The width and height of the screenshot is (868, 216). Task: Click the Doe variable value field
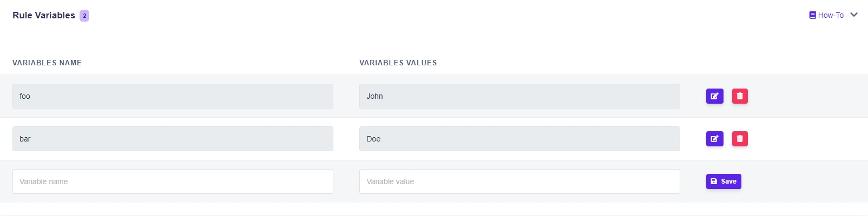tap(520, 139)
